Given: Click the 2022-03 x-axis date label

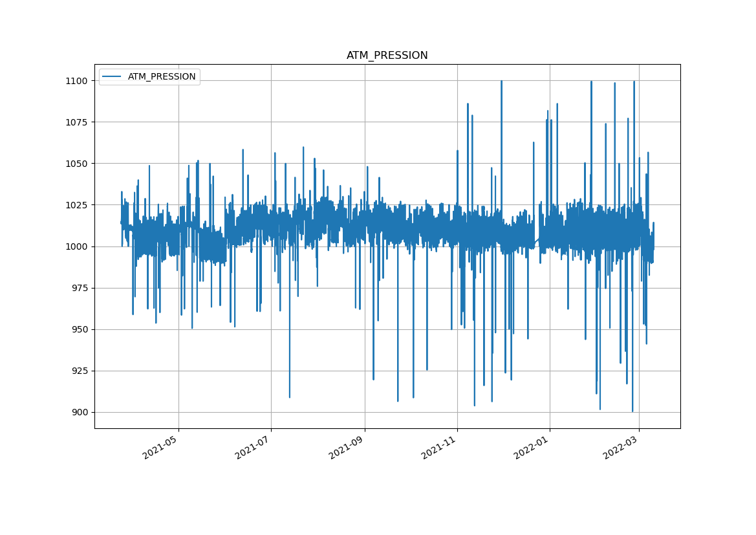Looking at the screenshot, I should pos(620,448).
